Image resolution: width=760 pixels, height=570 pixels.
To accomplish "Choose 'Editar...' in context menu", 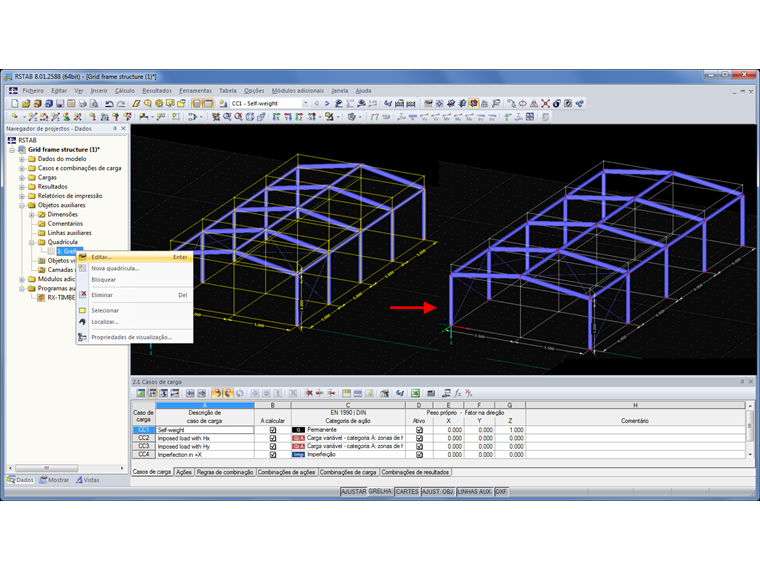I will pyautogui.click(x=135, y=257).
